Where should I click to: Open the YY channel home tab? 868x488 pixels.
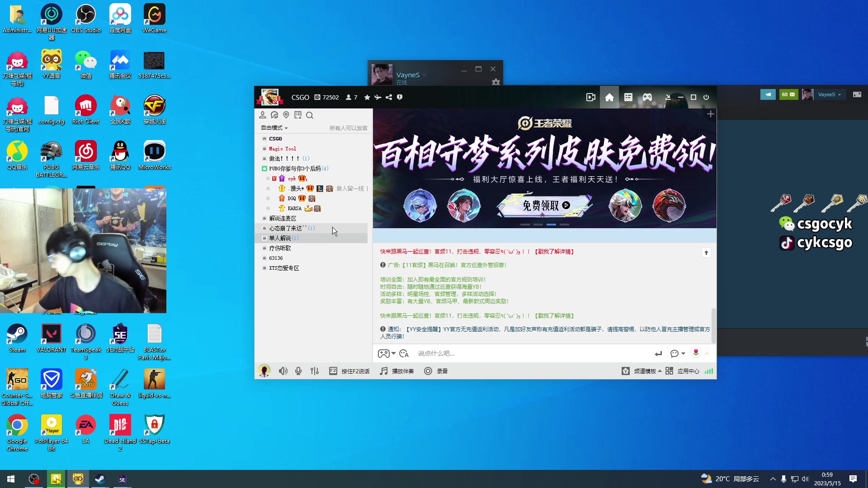click(x=609, y=97)
